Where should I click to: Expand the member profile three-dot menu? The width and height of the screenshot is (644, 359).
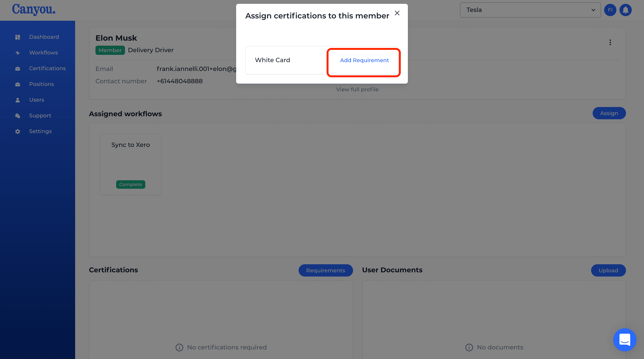pos(610,42)
